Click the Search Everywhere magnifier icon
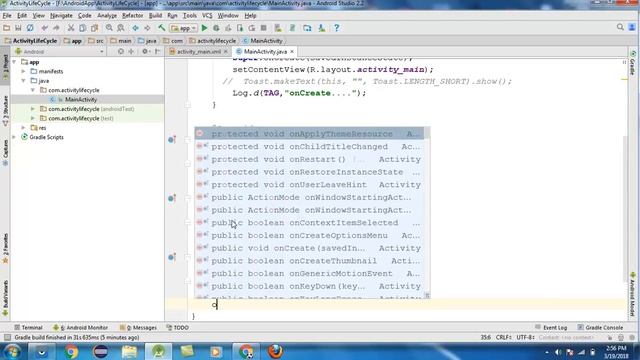 620,27
